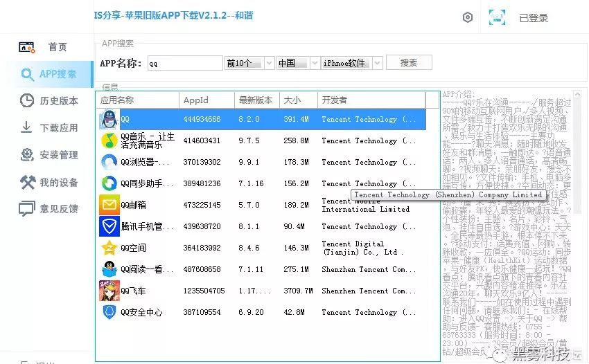589x364 pixels.
Task: Select AppId 370139302 cell
Action: pos(202,162)
